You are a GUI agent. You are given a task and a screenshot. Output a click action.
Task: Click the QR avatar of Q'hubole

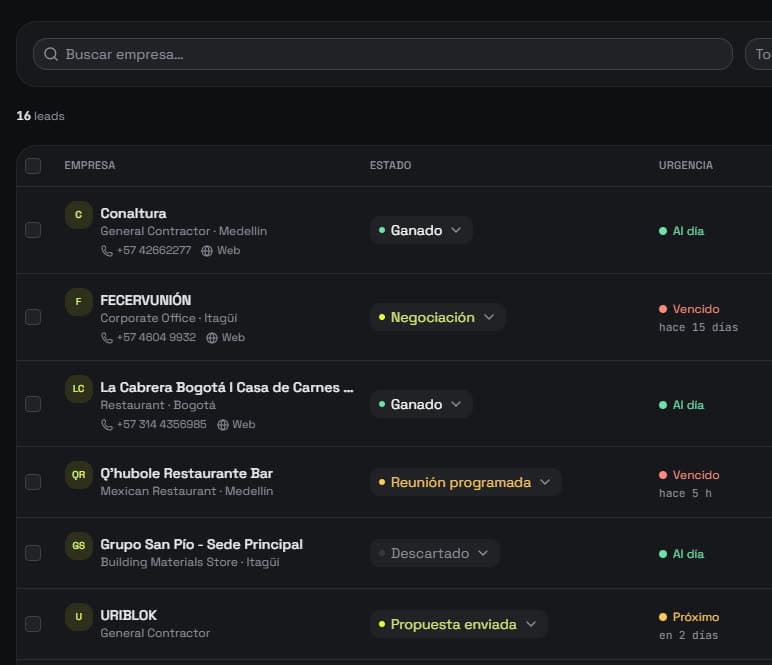tap(79, 475)
